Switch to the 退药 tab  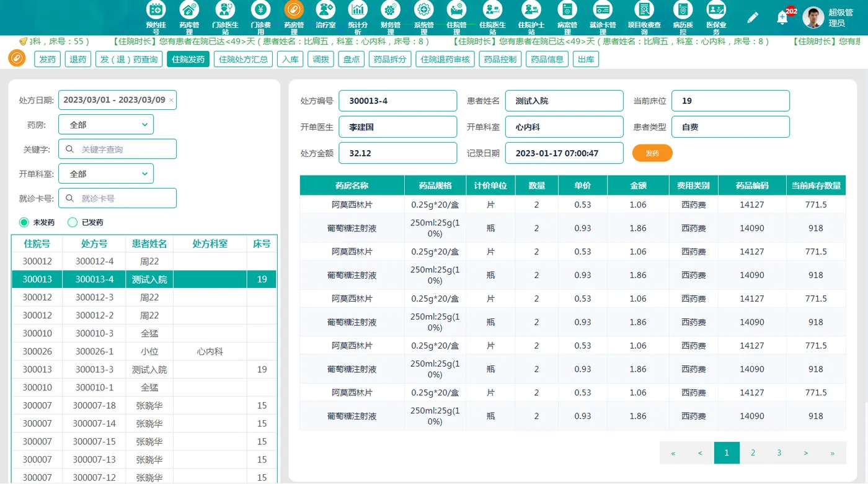[x=78, y=60]
